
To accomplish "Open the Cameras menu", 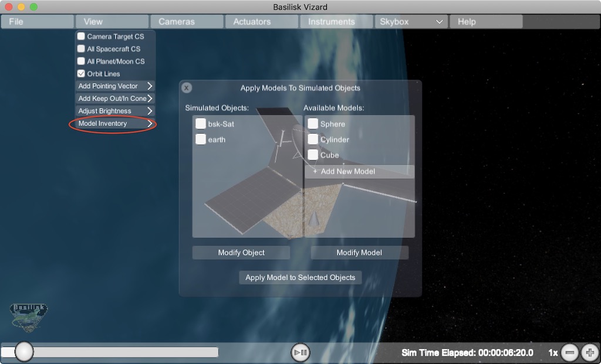I will click(177, 22).
